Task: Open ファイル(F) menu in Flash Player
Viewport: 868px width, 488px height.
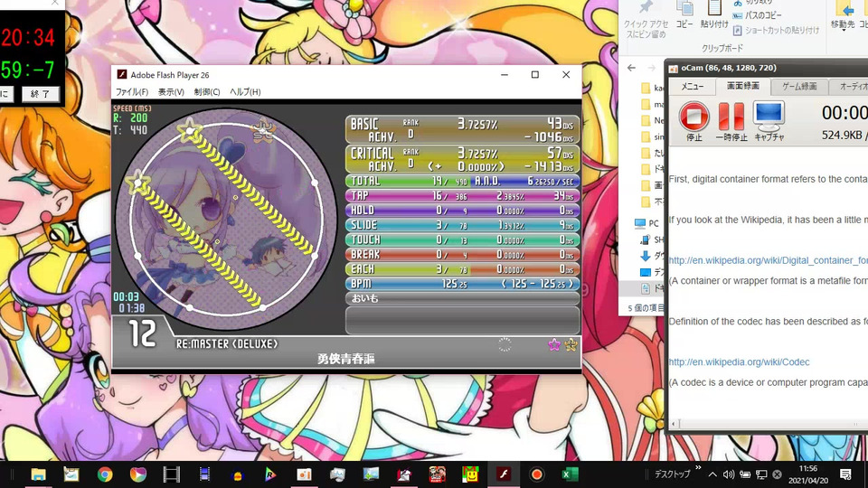Action: (x=132, y=92)
